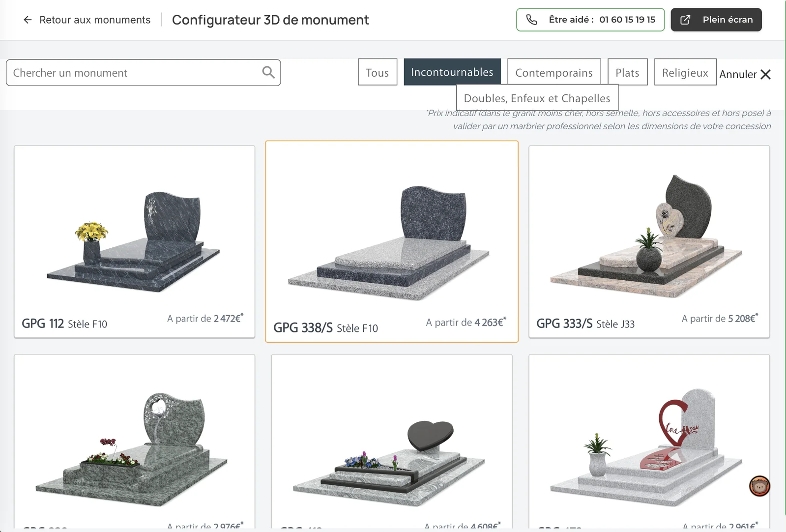Click the magnifying glass search icon

pos(268,72)
